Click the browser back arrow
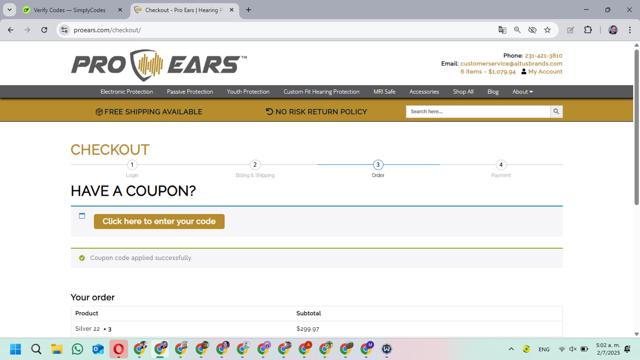 tap(11, 30)
